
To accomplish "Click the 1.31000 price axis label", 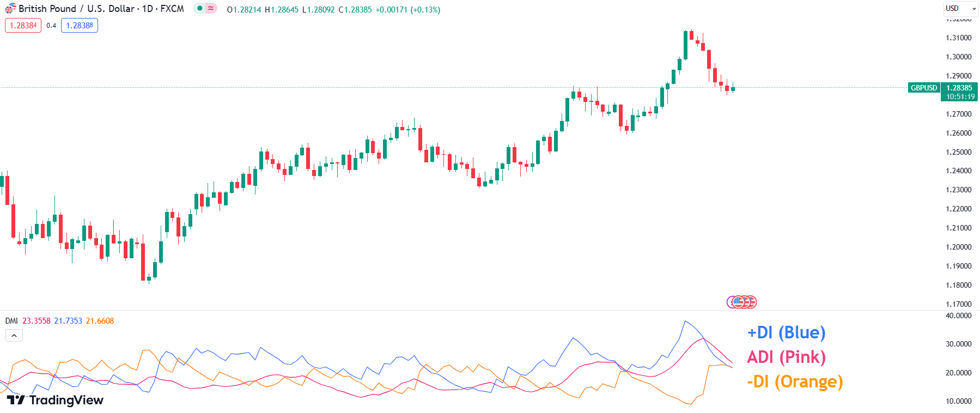I will pos(959,38).
